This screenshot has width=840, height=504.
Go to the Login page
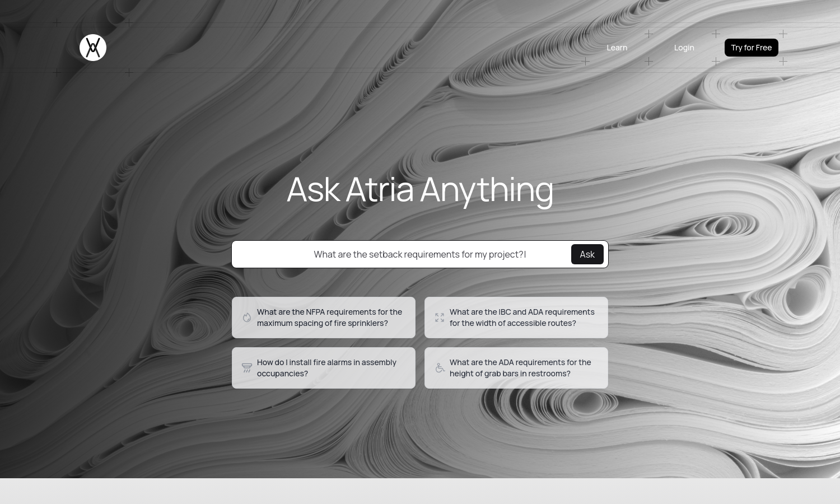point(684,48)
